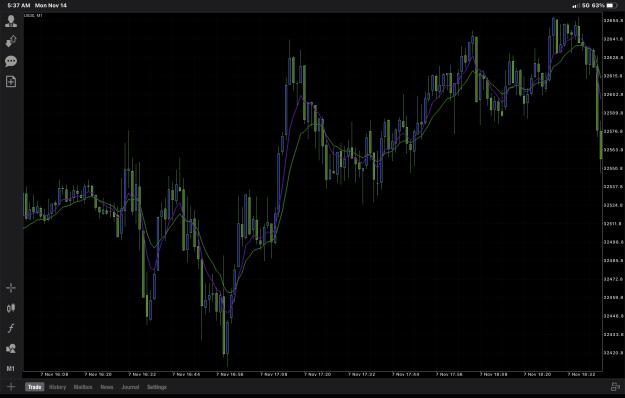Tap the layout icon at bottom right
Screen dimensions: 625x398
click(615, 387)
